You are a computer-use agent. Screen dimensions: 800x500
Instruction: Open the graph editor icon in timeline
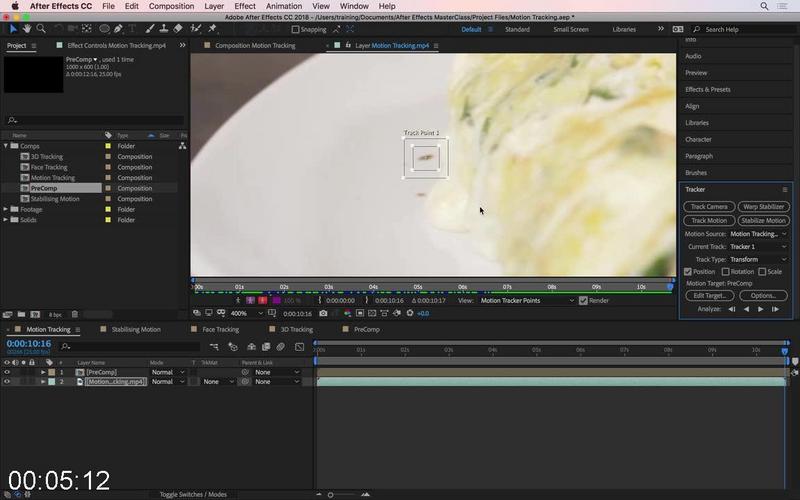[x=299, y=347]
